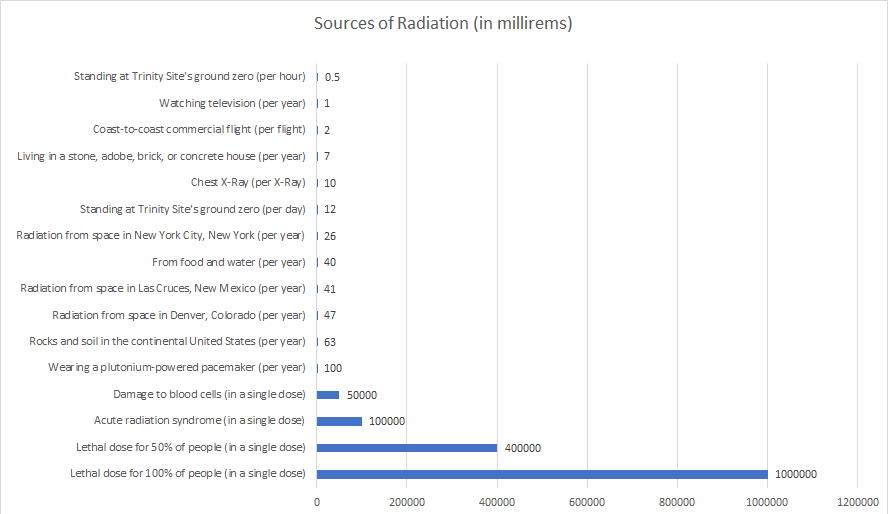Click the Acute radiation syndrome bar
This screenshot has height=514, width=888.
click(339, 421)
